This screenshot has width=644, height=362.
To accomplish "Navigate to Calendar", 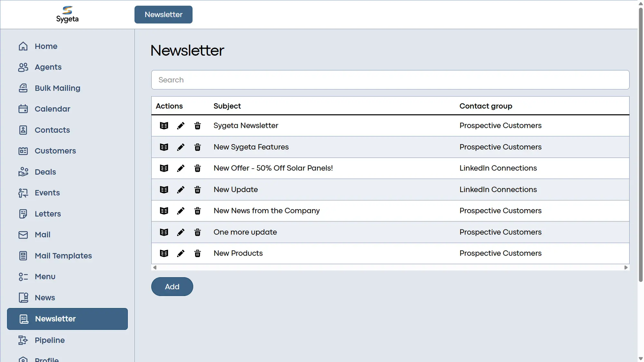I will point(67,109).
